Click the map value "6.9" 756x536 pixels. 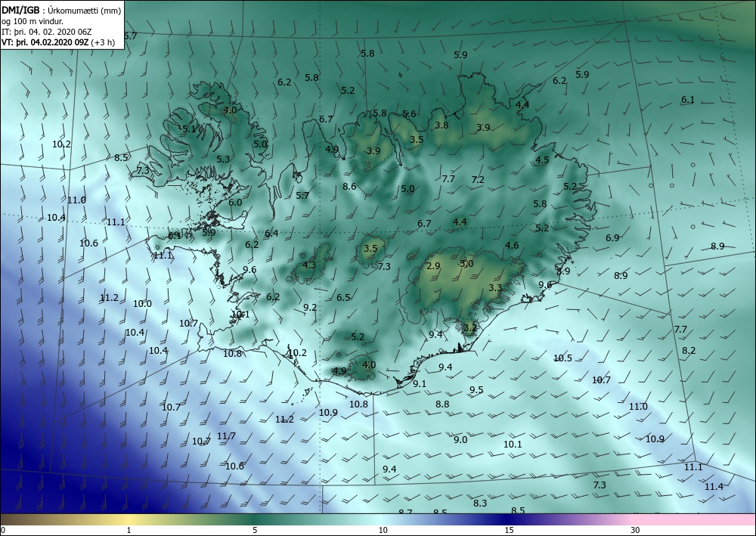tap(612, 237)
